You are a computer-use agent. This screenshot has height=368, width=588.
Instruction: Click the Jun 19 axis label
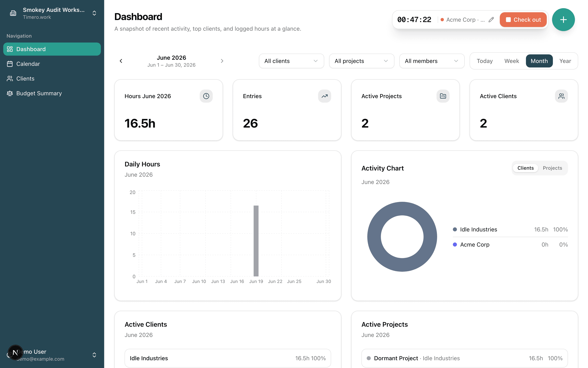click(256, 282)
